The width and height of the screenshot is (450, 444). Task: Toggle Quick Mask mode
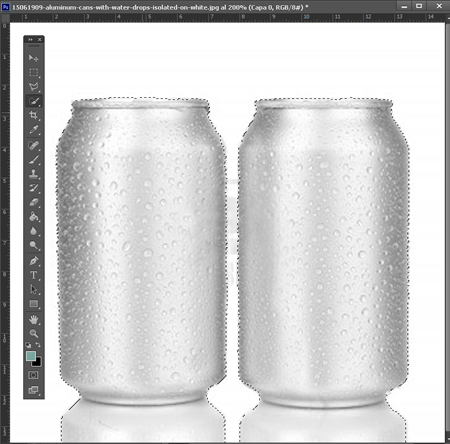tap(34, 375)
